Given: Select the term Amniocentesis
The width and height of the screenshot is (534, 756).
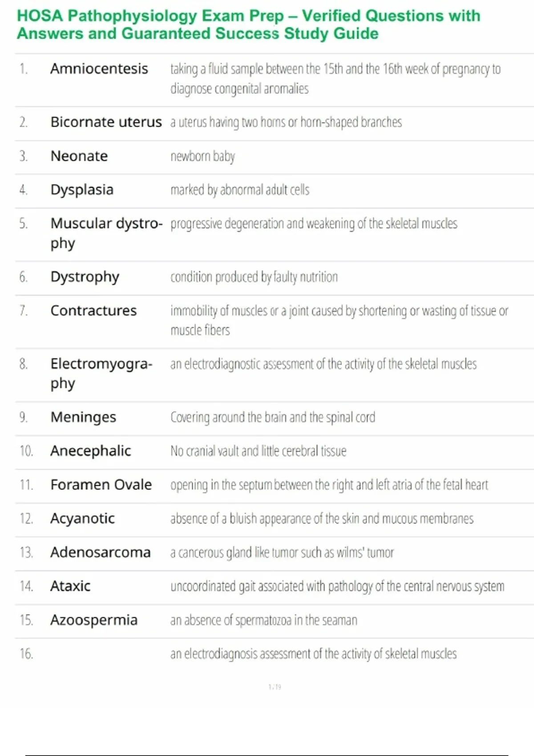Looking at the screenshot, I should pyautogui.click(x=99, y=69).
